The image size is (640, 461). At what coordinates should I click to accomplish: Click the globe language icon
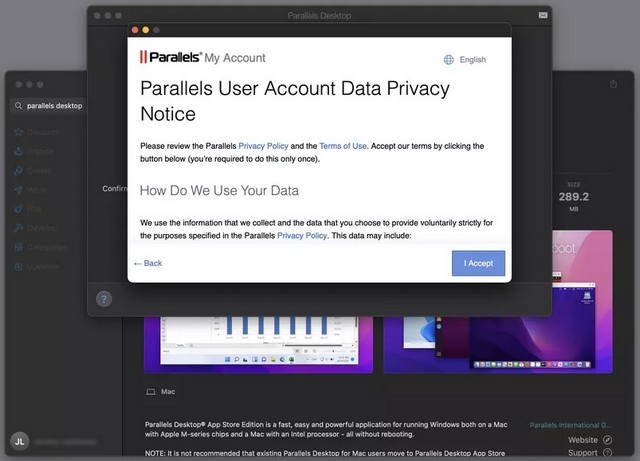pyautogui.click(x=449, y=60)
